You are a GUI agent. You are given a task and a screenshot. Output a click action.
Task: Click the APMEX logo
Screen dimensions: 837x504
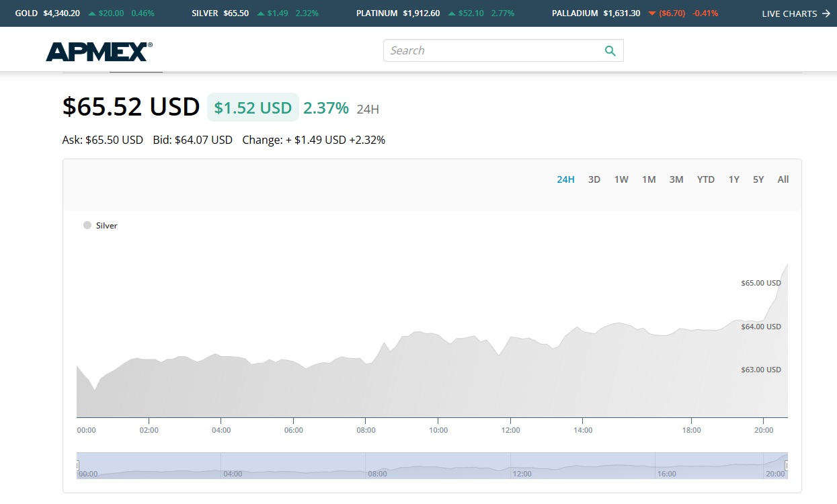tap(99, 51)
